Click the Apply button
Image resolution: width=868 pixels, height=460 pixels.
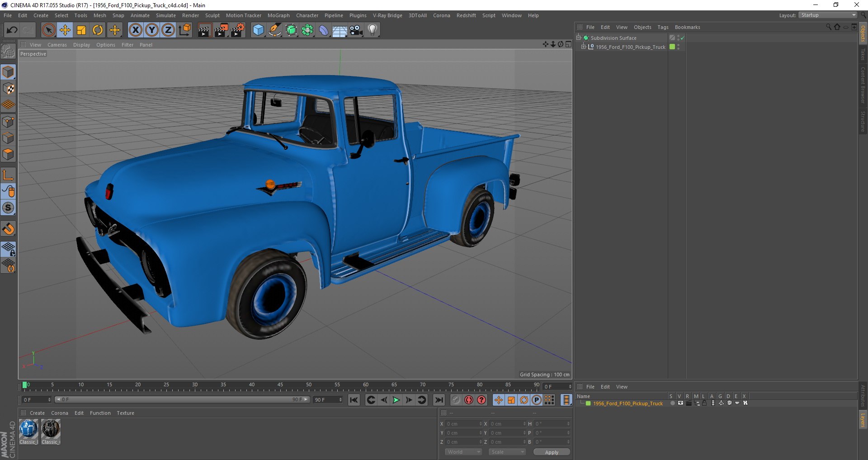[552, 452]
